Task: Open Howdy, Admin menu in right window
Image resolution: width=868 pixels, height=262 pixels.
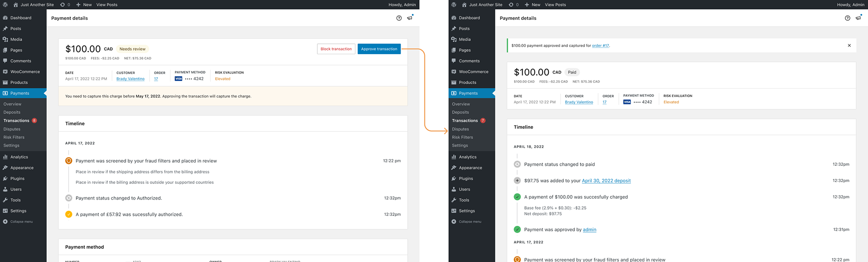Action: [x=850, y=5]
